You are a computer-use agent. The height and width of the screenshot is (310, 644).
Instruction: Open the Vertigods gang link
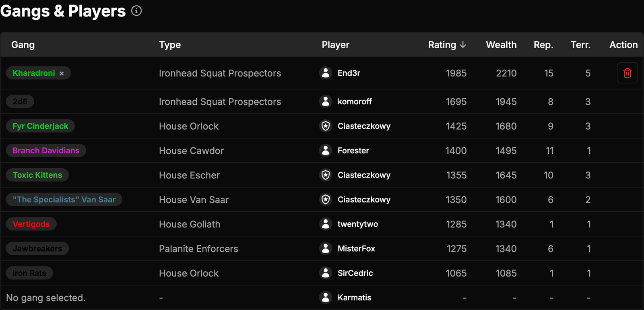pyautogui.click(x=31, y=224)
